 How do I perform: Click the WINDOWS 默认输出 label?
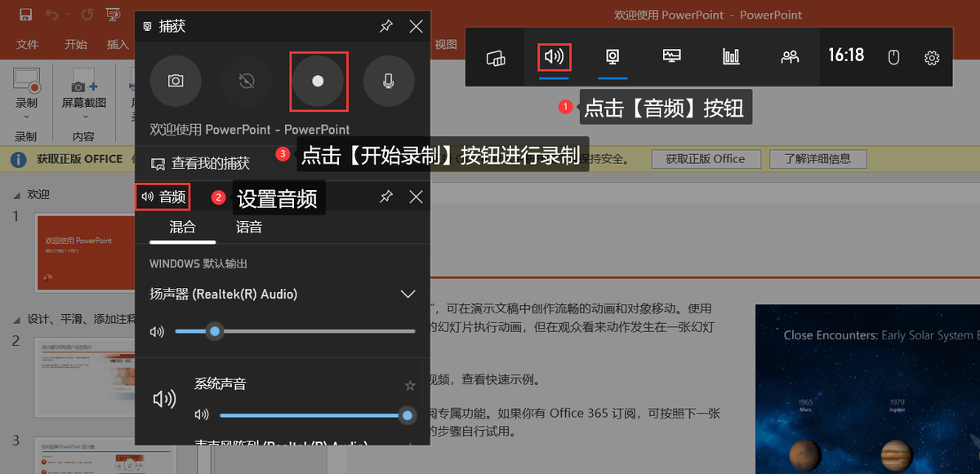[x=198, y=264]
